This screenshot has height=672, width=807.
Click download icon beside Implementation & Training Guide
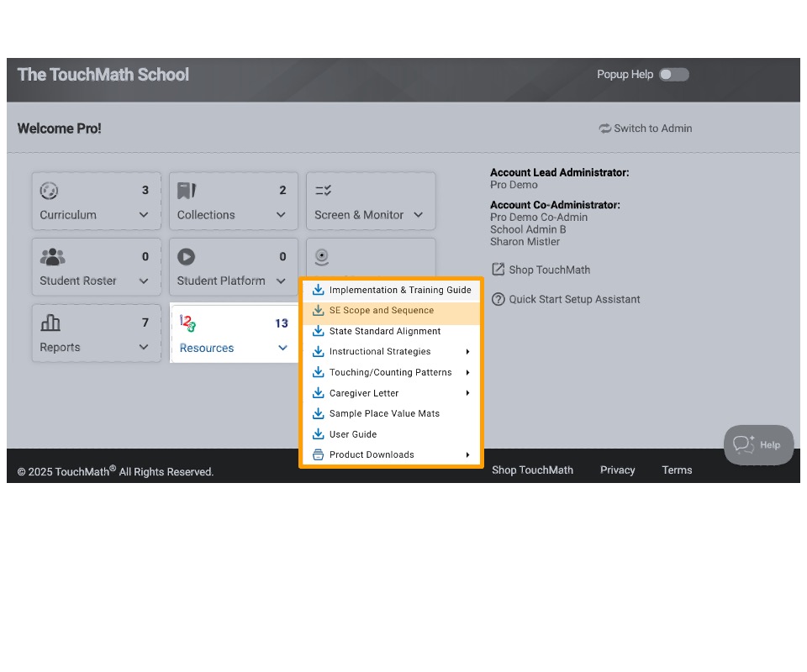coord(319,290)
